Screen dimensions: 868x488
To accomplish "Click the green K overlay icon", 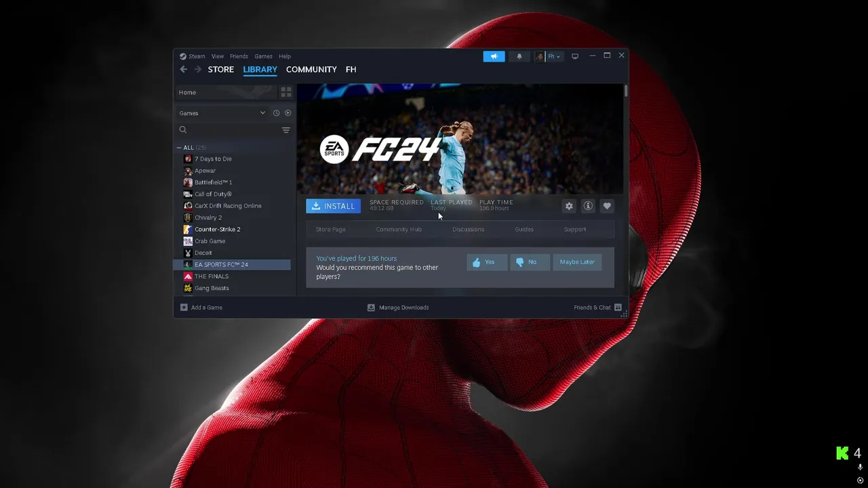I will click(x=842, y=453).
